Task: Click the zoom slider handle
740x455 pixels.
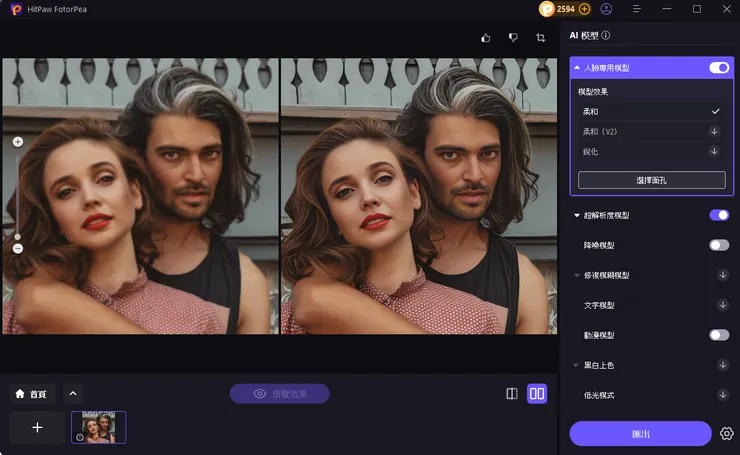Action: pyautogui.click(x=17, y=236)
